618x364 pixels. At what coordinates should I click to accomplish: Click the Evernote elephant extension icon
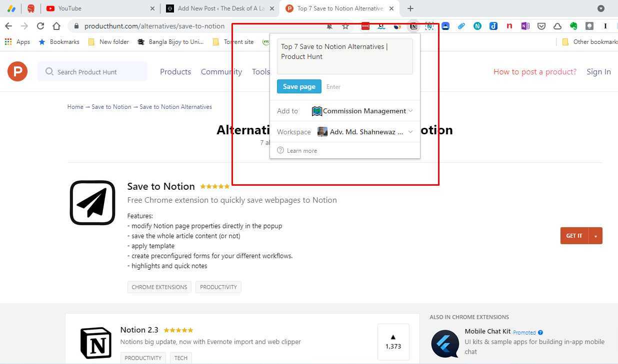point(573,26)
